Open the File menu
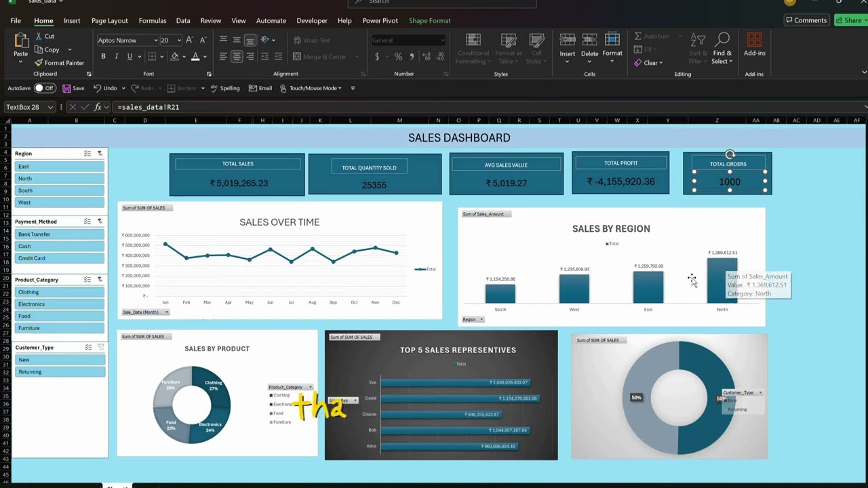Screen dimensions: 868x488 (16, 21)
